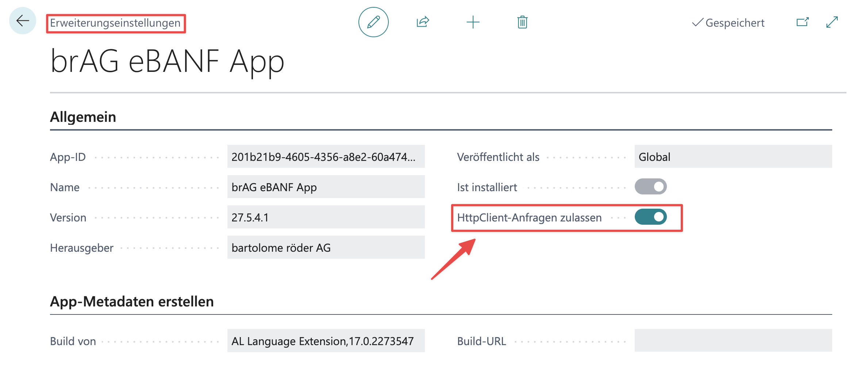The width and height of the screenshot is (868, 367).
Task: Click the Name field brAG eBANF App
Action: [x=326, y=187]
